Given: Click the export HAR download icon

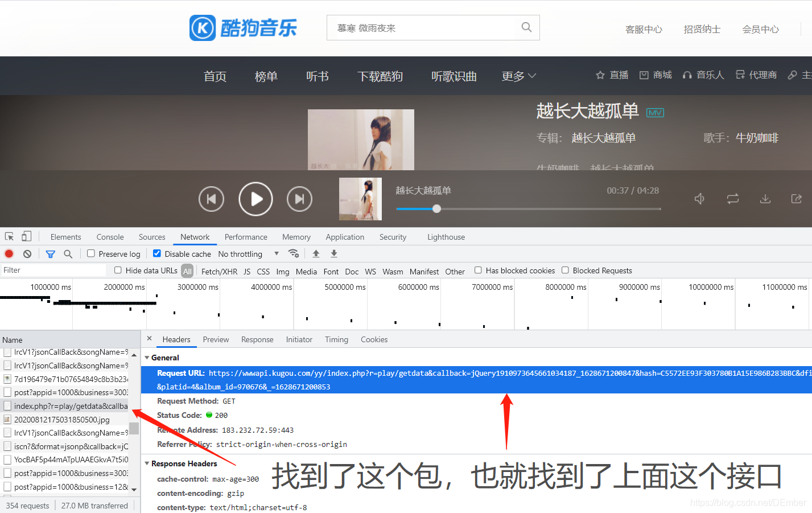Looking at the screenshot, I should pos(334,253).
